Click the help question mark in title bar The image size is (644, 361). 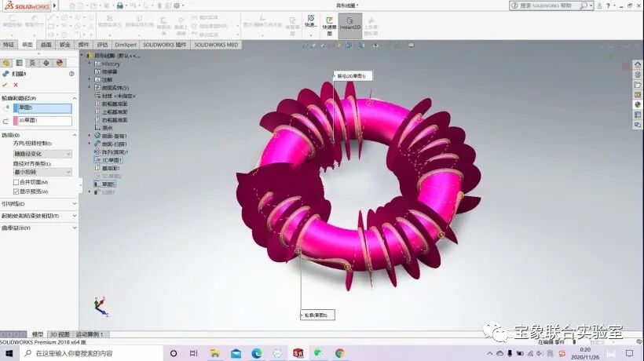click(x=609, y=5)
